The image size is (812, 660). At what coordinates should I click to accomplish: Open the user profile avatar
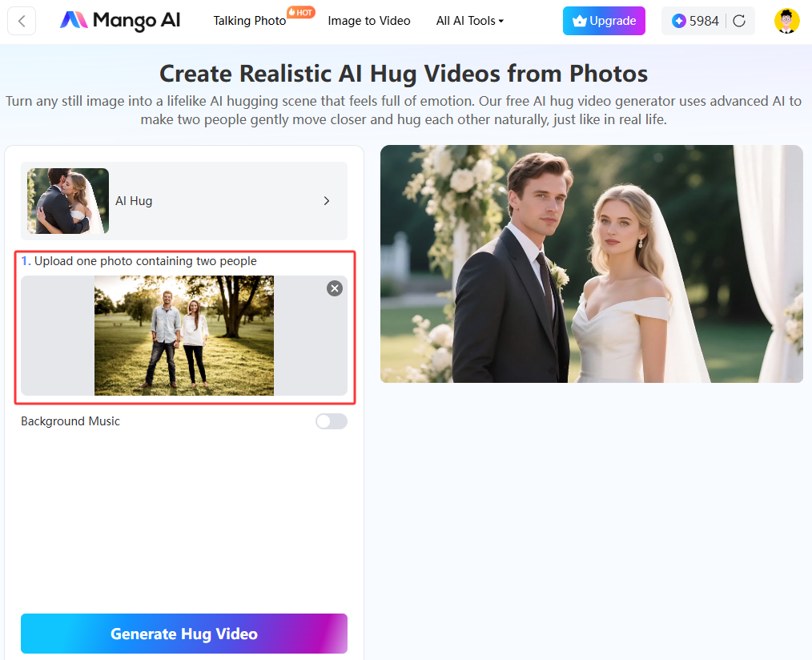pyautogui.click(x=786, y=21)
